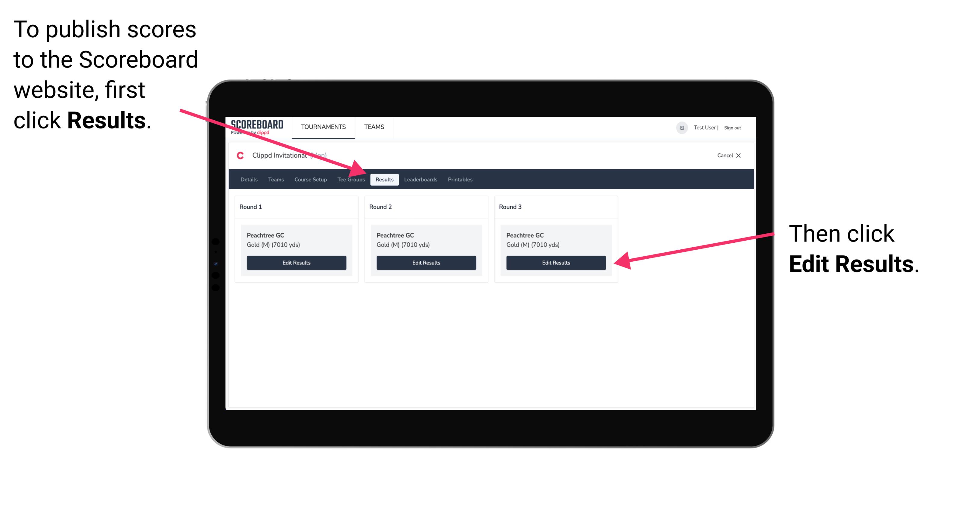Click the Round 3 Edit Results button

pos(555,262)
